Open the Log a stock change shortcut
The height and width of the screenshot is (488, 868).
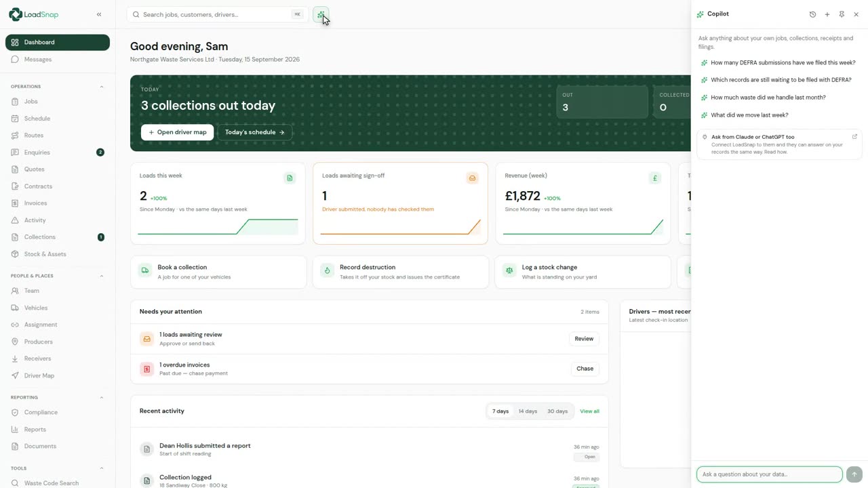(x=583, y=272)
